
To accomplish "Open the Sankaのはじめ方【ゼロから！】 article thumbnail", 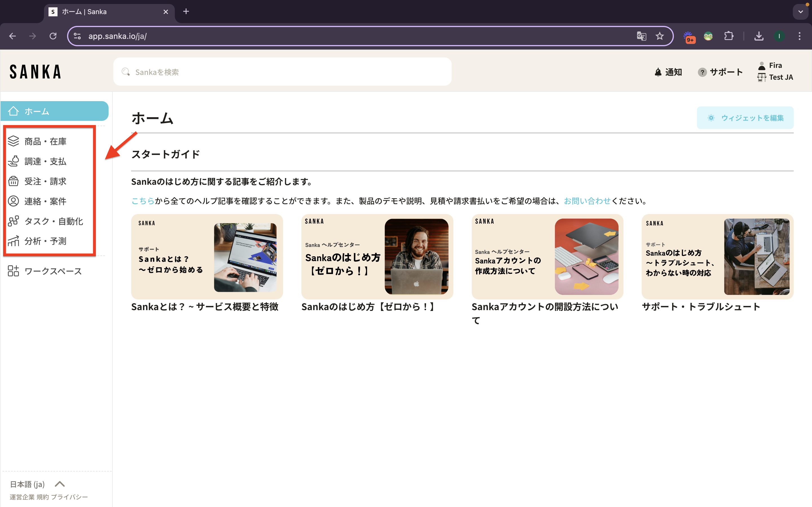I will (x=377, y=257).
